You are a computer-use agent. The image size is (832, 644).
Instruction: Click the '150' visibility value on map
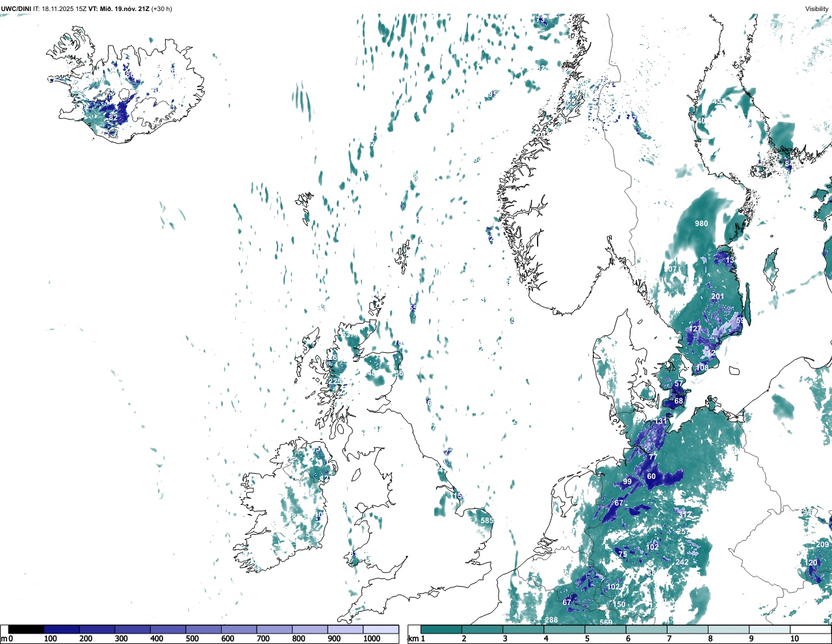pyautogui.click(x=619, y=604)
